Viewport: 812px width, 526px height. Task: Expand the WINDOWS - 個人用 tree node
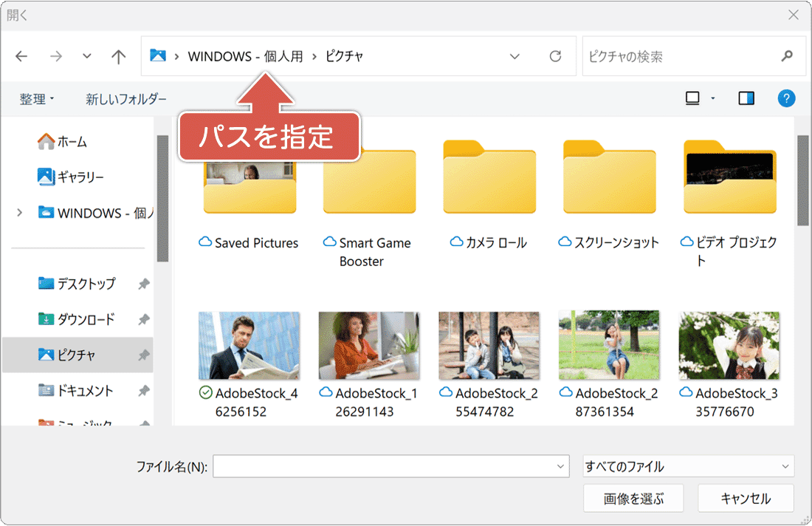click(19, 213)
